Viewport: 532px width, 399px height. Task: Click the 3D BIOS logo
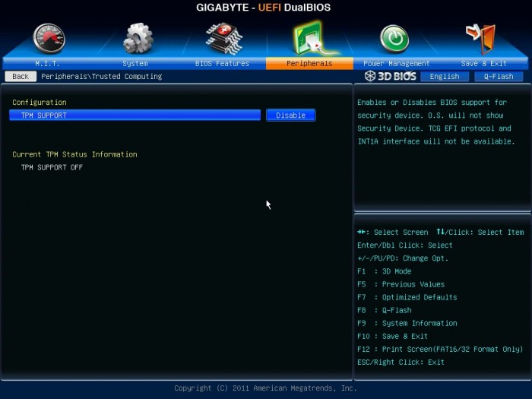[390, 76]
